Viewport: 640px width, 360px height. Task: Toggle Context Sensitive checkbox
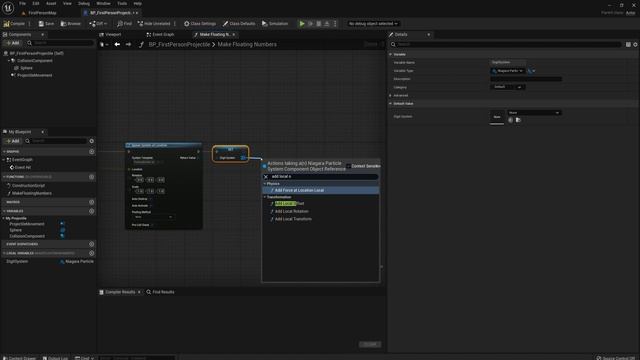click(348, 166)
